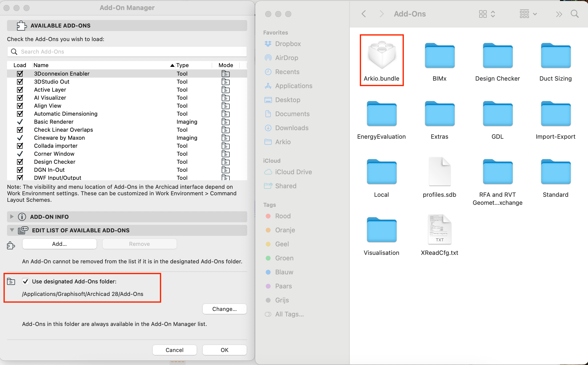Select the Visualisation folder
588x365 pixels.
click(x=382, y=230)
